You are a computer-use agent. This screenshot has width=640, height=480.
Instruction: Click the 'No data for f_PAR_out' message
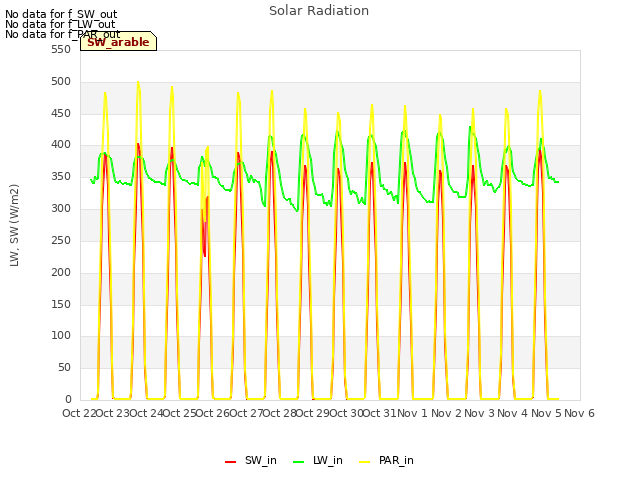click(x=62, y=34)
